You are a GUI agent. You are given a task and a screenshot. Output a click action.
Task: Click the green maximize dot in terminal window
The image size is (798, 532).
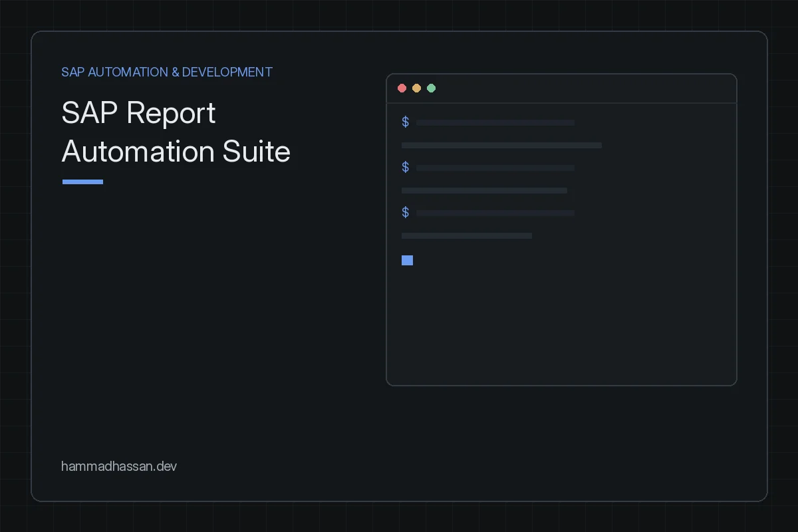[431, 88]
